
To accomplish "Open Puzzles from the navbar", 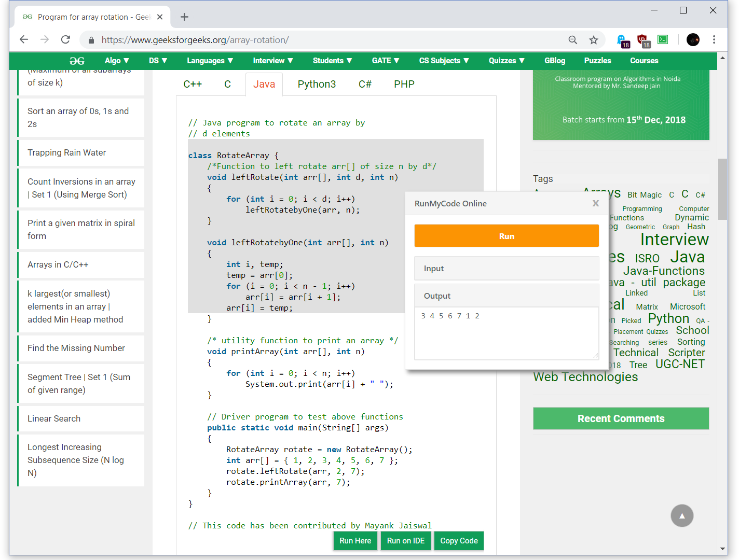I will click(x=597, y=61).
